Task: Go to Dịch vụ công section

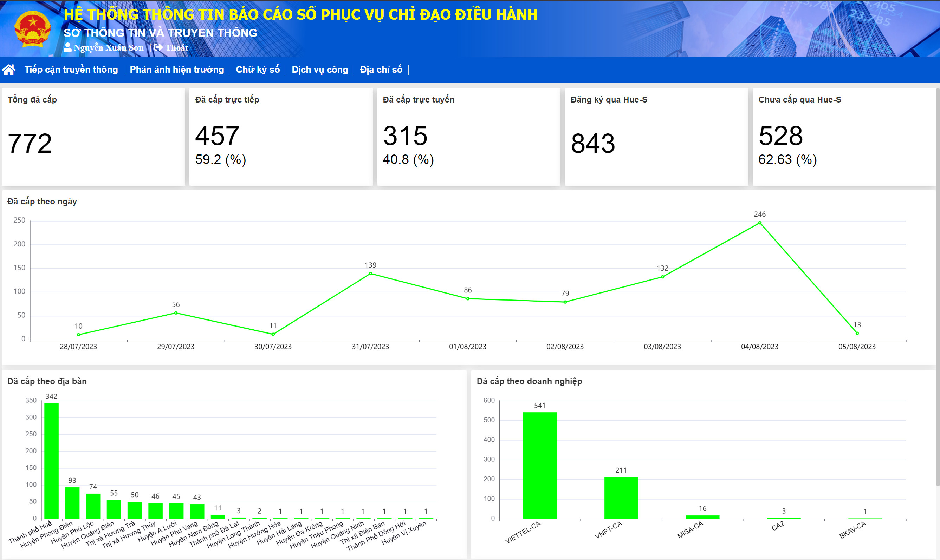Action: 319,70
